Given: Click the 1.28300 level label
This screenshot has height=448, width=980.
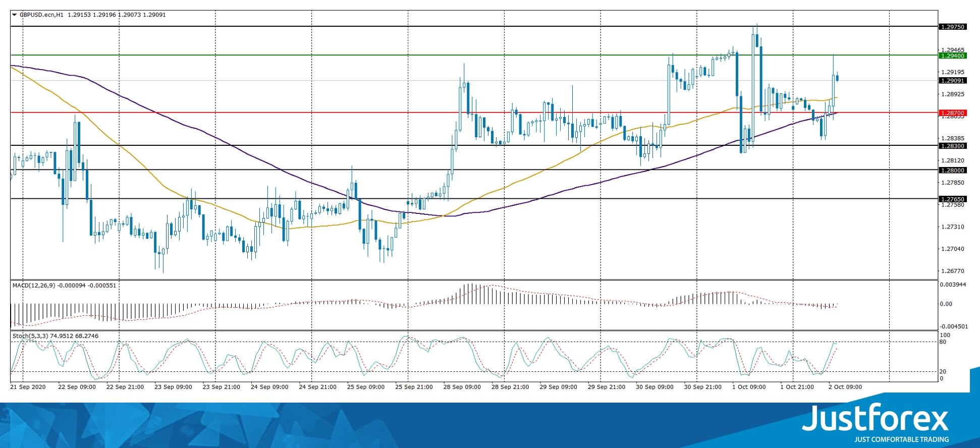Looking at the screenshot, I should 952,146.
